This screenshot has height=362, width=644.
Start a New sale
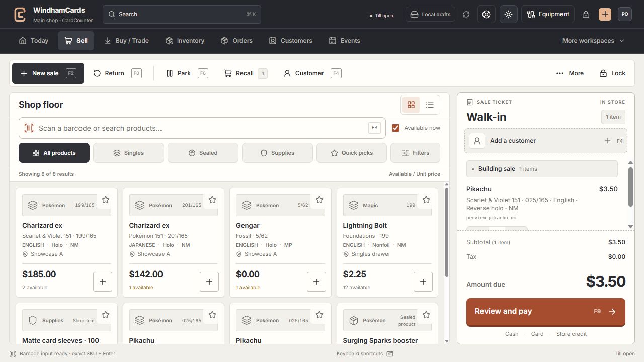point(48,73)
